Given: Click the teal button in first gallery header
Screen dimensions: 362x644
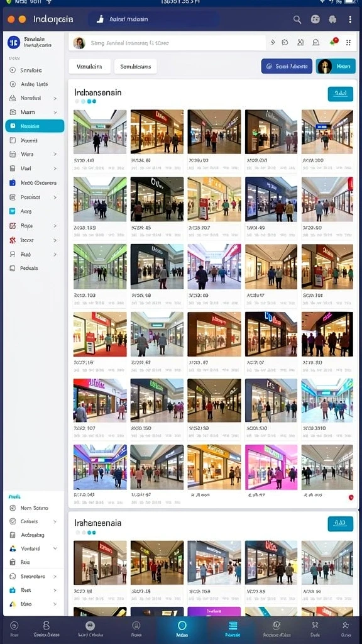Looking at the screenshot, I should click(x=340, y=94).
